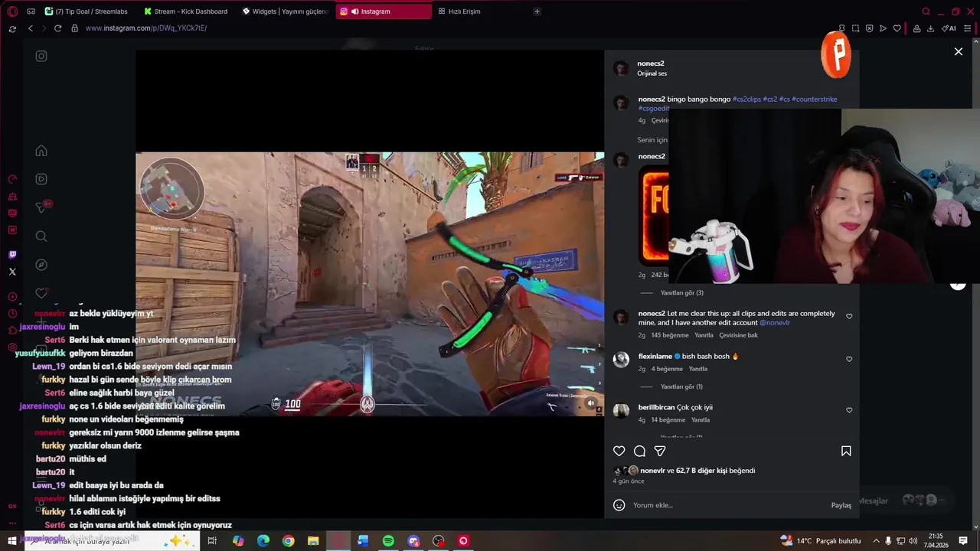Select the Instagram browser tab
The height and width of the screenshot is (551, 980).
click(x=384, y=11)
